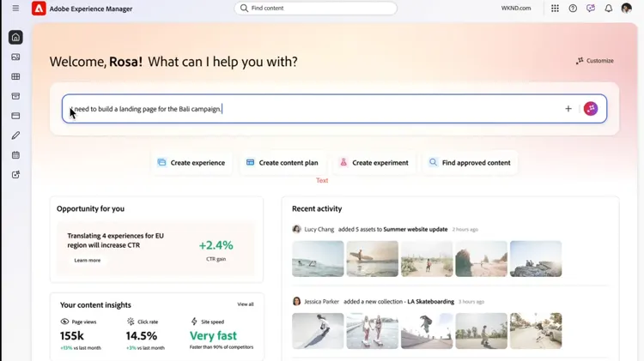The width and height of the screenshot is (644, 361).
Task: Click the search magnifier icon
Action: point(244,9)
